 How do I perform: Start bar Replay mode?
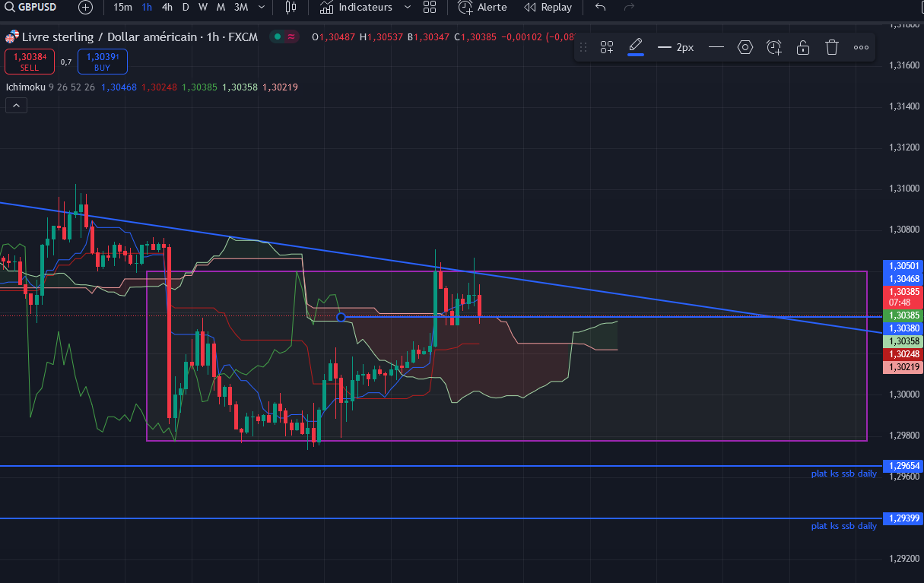[x=548, y=7]
